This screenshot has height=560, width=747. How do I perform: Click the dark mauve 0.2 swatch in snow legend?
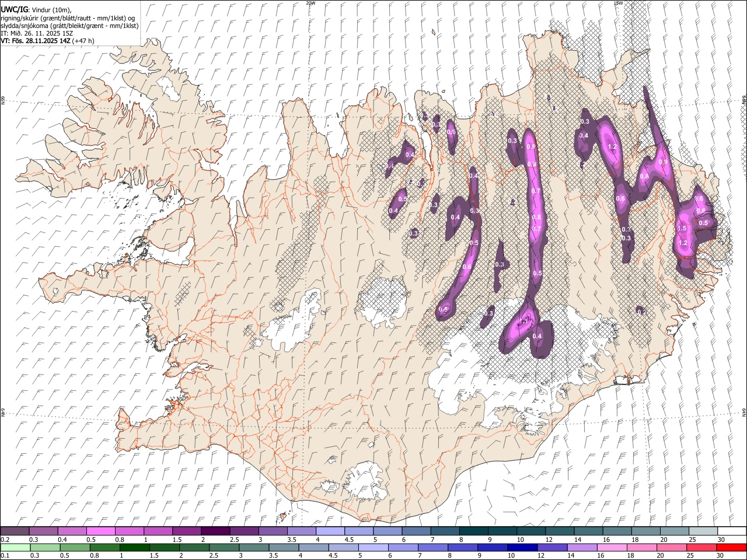[15, 531]
